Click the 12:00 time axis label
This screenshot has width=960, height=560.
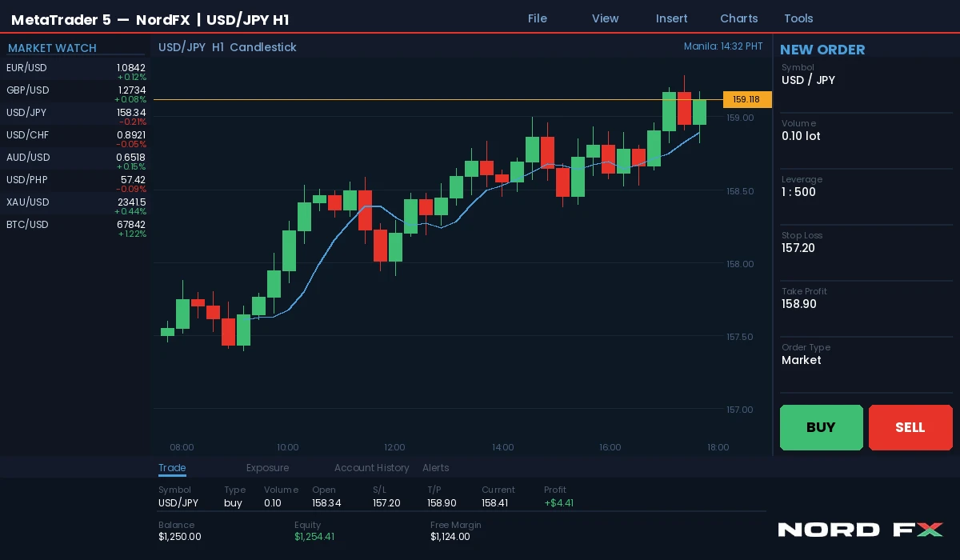(x=394, y=447)
